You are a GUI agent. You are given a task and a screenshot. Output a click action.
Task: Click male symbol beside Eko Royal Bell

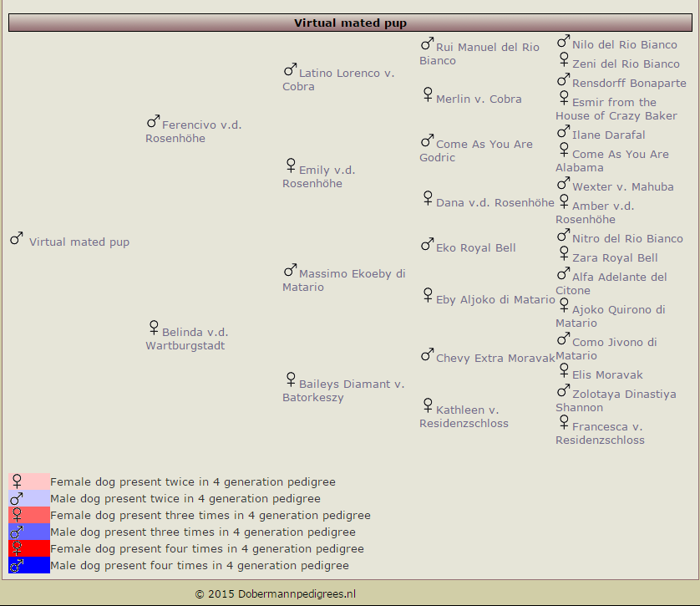coord(427,244)
